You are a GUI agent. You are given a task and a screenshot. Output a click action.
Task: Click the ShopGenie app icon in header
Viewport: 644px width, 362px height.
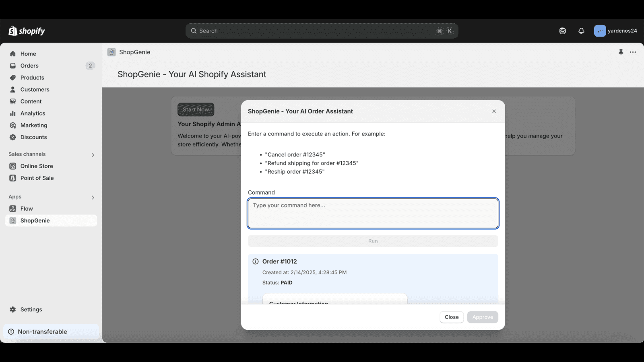[x=111, y=52]
